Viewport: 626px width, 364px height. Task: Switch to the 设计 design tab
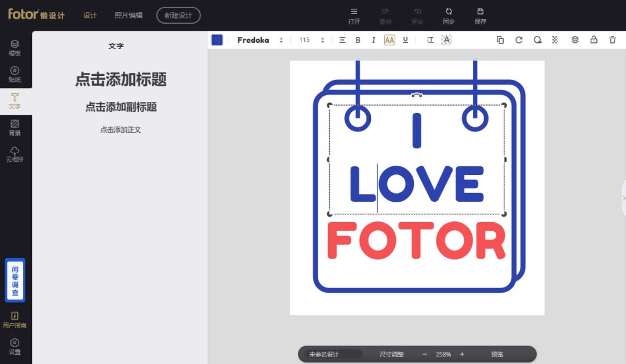click(90, 15)
